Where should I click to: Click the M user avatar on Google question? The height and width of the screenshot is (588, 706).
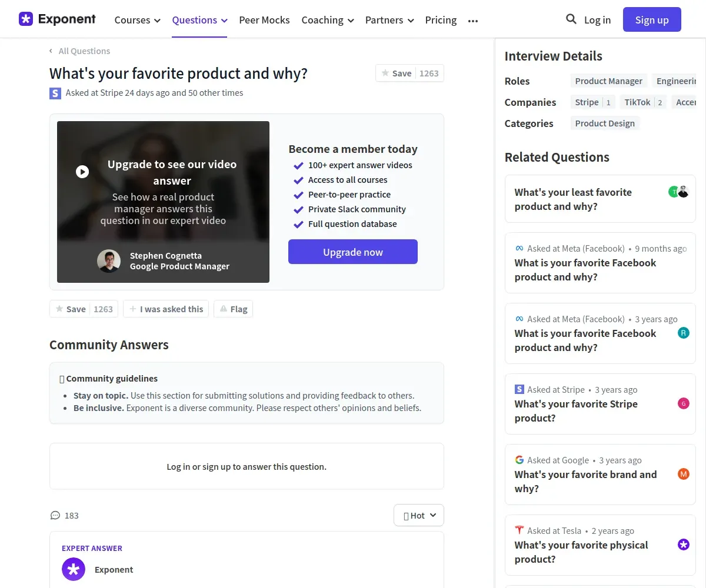(x=684, y=474)
